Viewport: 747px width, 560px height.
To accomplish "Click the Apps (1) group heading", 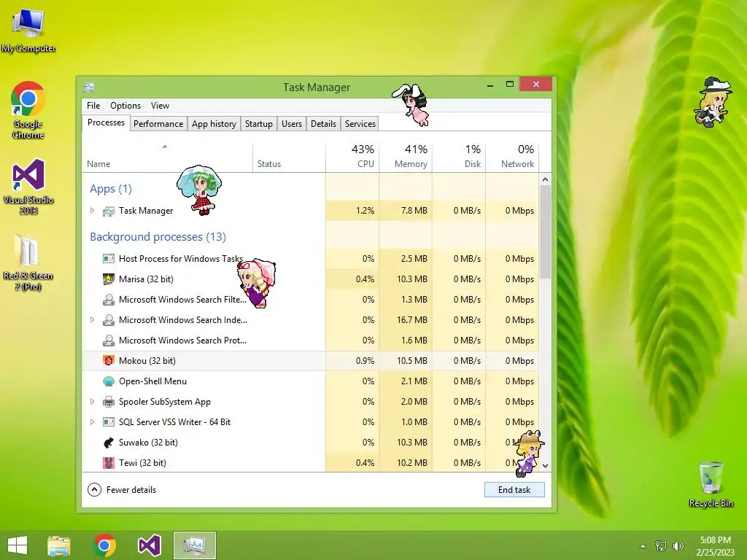I will (111, 189).
